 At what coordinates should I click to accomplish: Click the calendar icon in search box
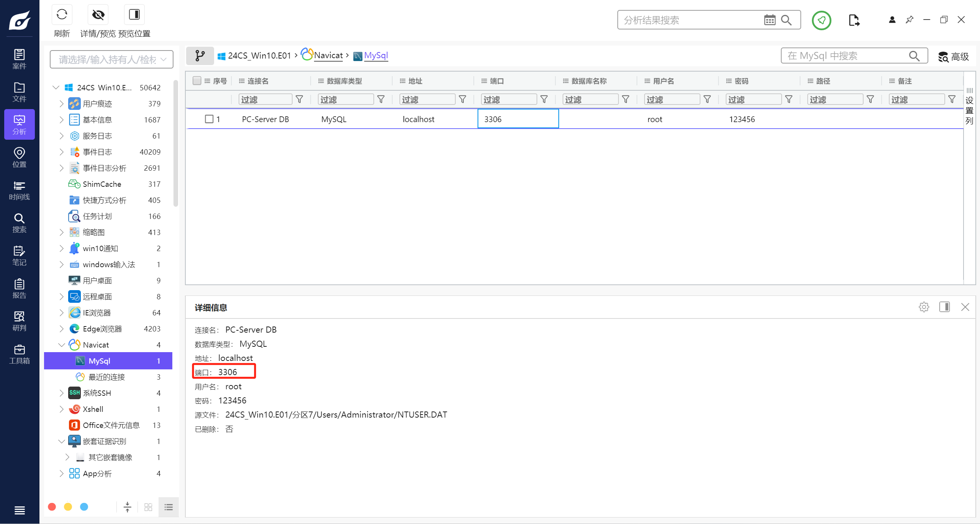click(x=769, y=20)
